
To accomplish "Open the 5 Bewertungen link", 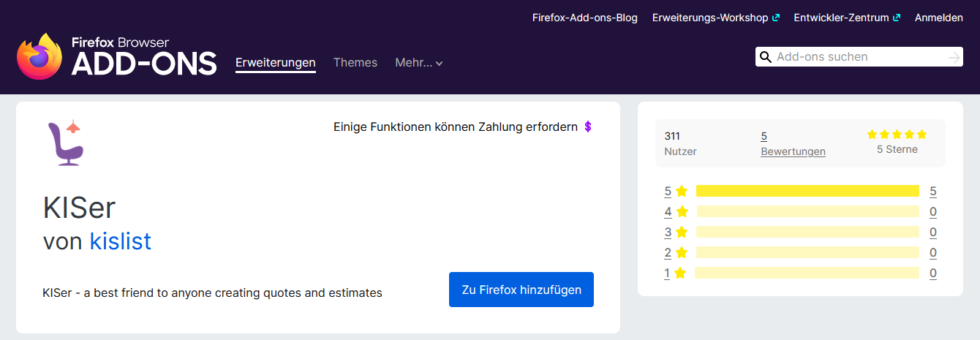I will (793, 143).
